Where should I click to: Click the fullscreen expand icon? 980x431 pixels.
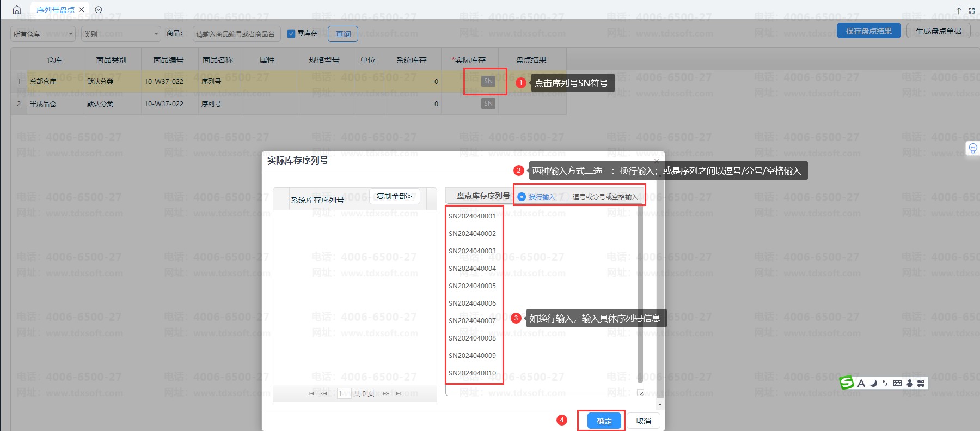[x=972, y=10]
